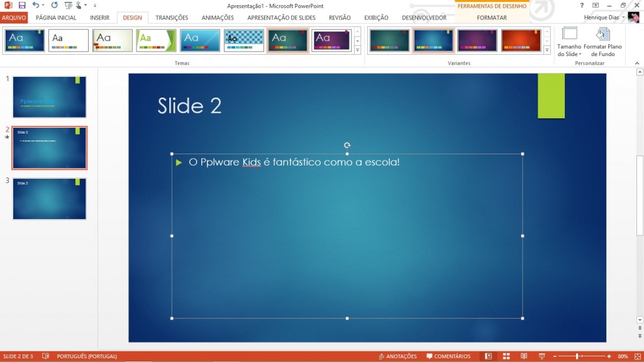The image size is (644, 362).
Task: Switch to Slide Sorter view icon
Action: [506, 356]
